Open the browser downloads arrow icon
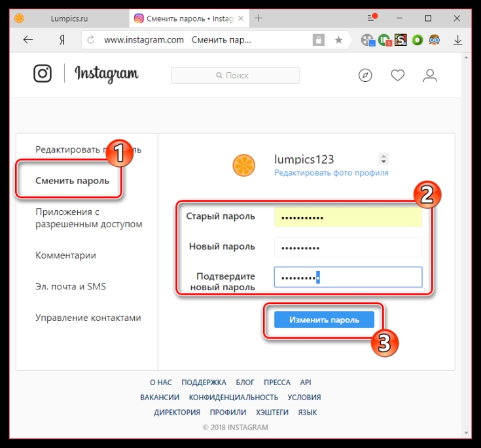 point(457,40)
